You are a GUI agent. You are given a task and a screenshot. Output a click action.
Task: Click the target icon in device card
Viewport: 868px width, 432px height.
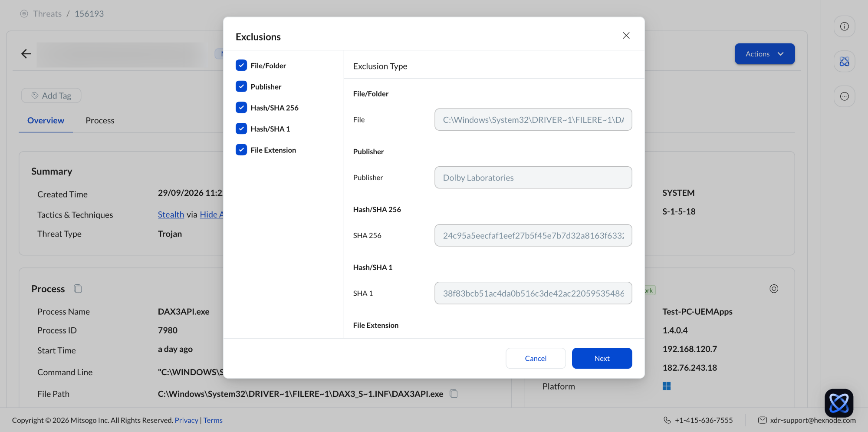pos(774,289)
